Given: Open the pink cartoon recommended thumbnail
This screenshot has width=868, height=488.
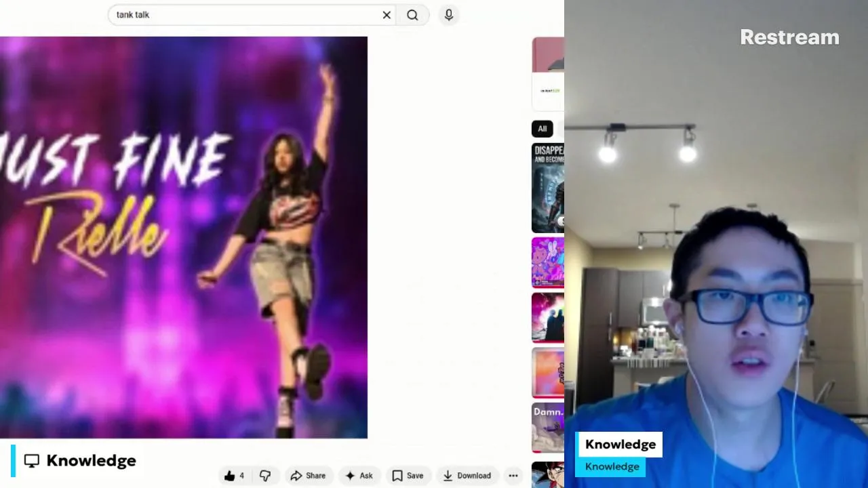Looking at the screenshot, I should click(548, 262).
